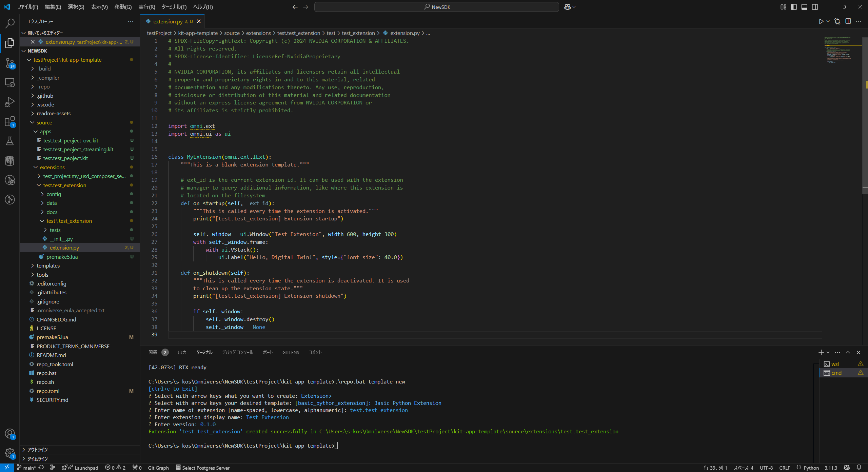Toggle the primary side bar layout control
This screenshot has height=472, width=868.
794,7
